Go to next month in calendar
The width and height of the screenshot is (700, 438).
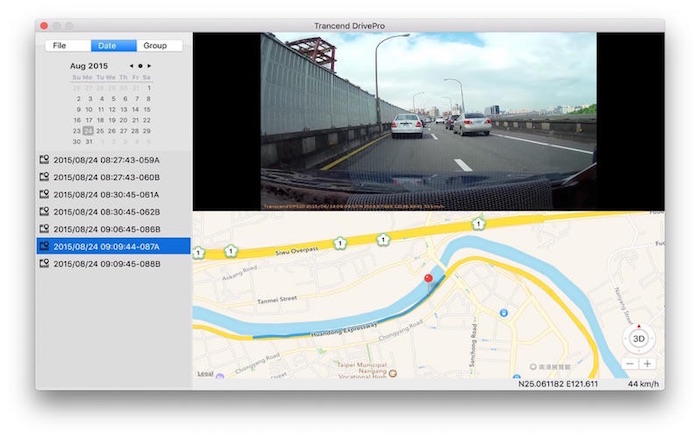click(149, 66)
